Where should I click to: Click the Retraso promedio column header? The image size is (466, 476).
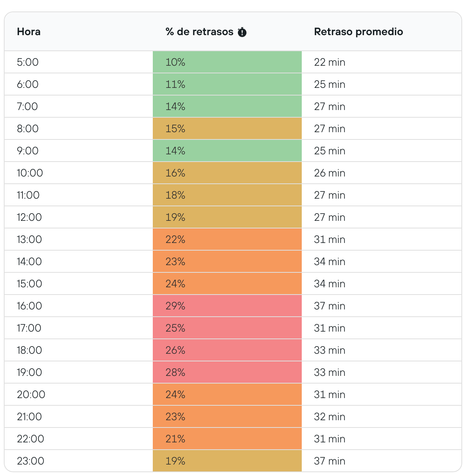coord(358,32)
